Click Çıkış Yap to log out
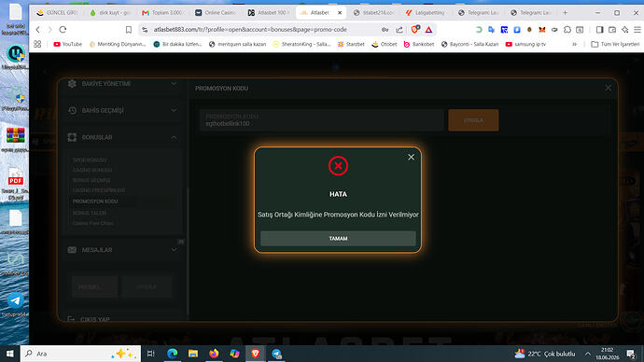Screen dimensions: 644x362 (95, 319)
